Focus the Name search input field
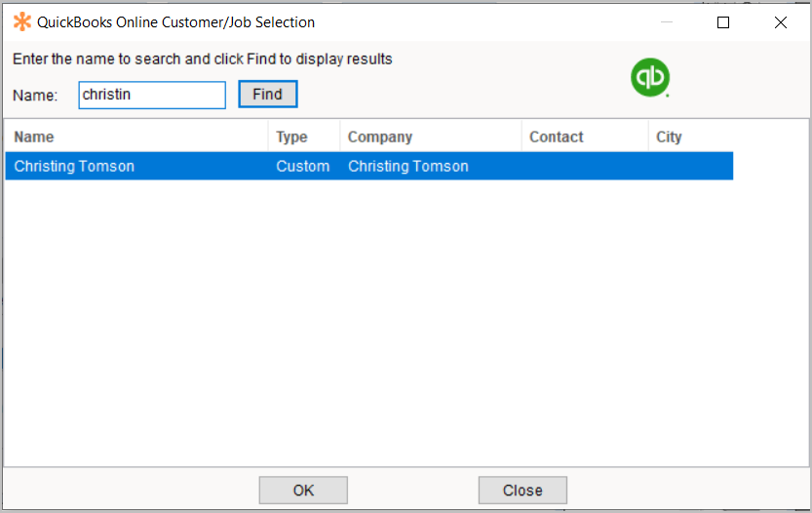The width and height of the screenshot is (812, 513). tap(152, 95)
